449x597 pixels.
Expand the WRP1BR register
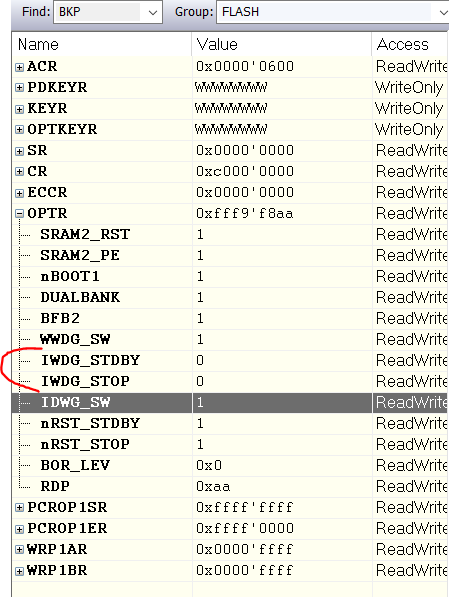pos(19,571)
